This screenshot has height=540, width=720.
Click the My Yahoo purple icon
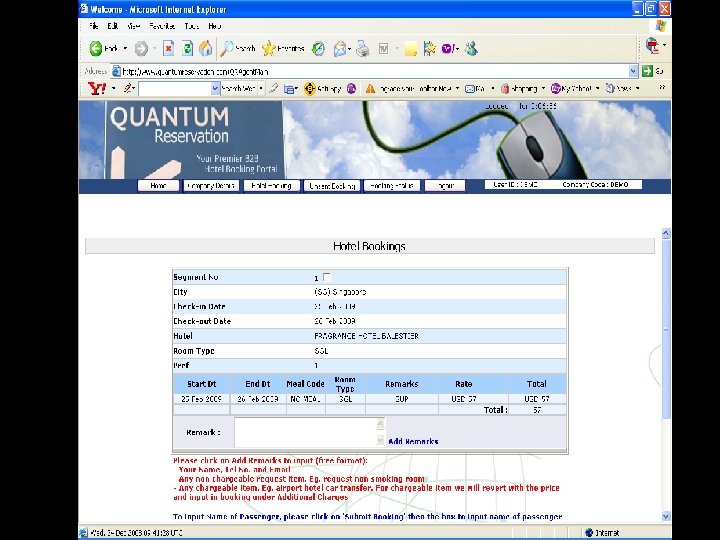(555, 88)
